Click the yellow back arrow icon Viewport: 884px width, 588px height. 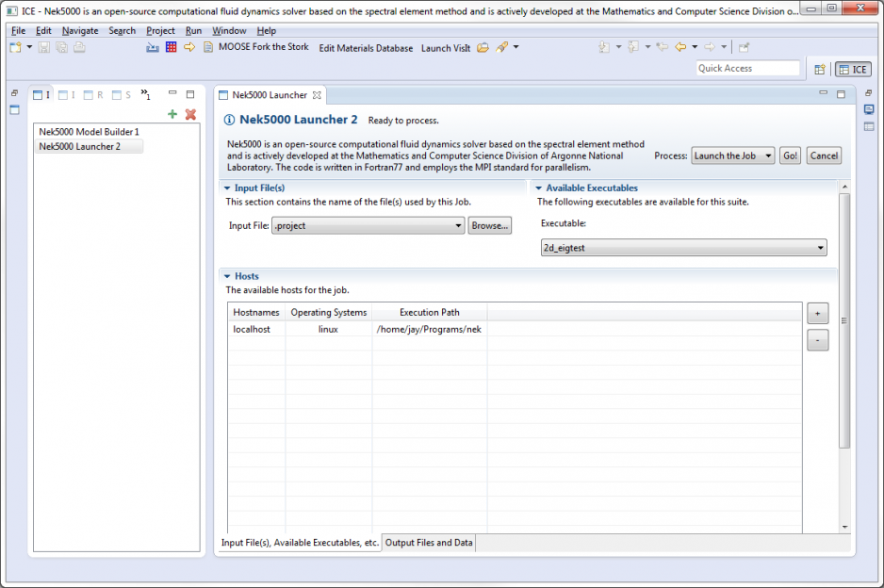679,47
